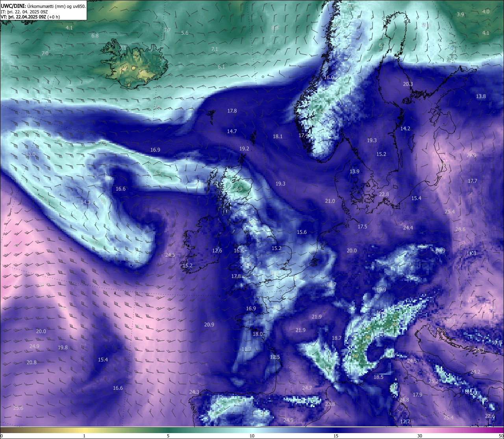504x439 pixels.
Task: Select the 17.4 value by southern Norway
Action: pyautogui.click(x=303, y=135)
